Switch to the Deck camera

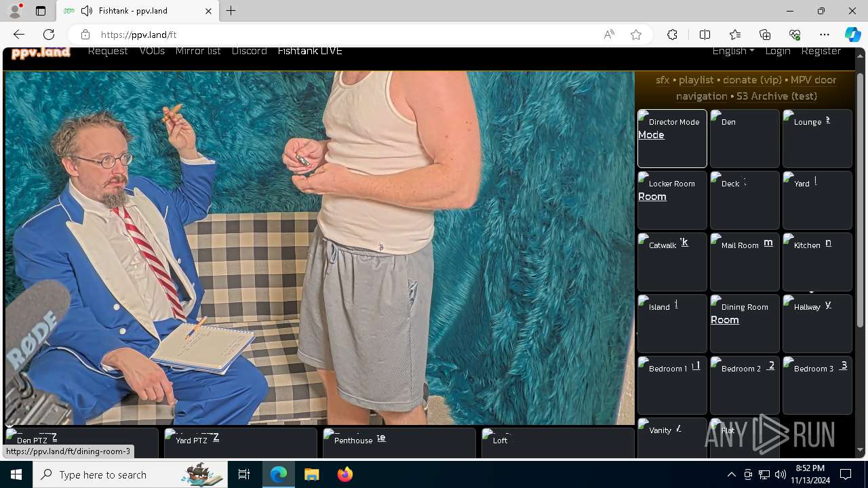click(745, 200)
